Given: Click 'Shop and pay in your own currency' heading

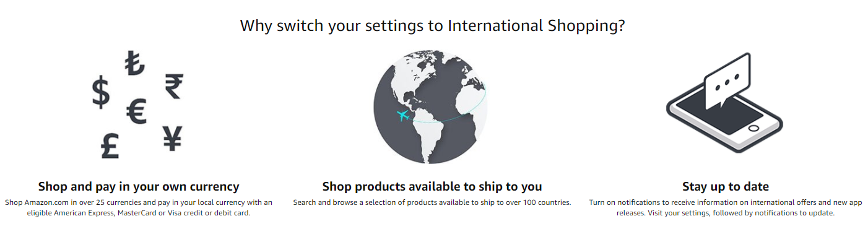Looking at the screenshot, I should [x=139, y=186].
